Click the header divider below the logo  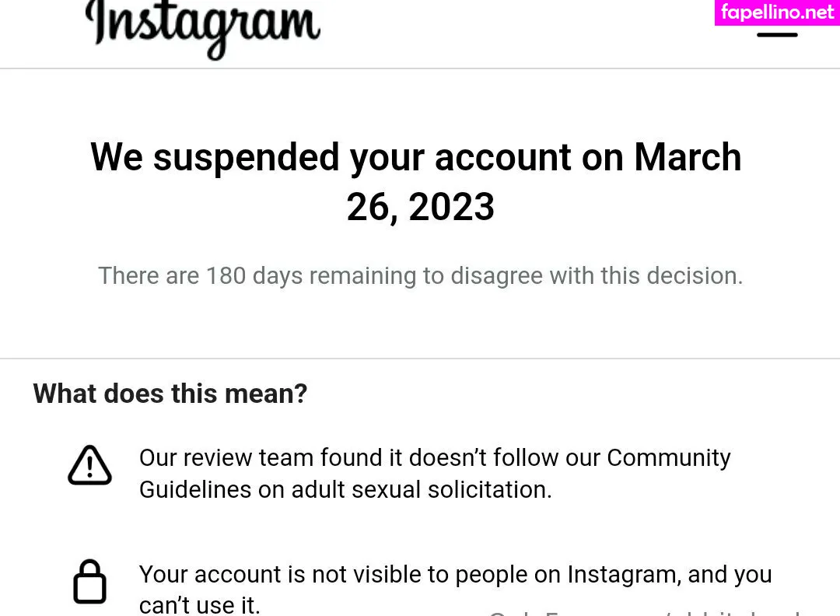point(420,68)
